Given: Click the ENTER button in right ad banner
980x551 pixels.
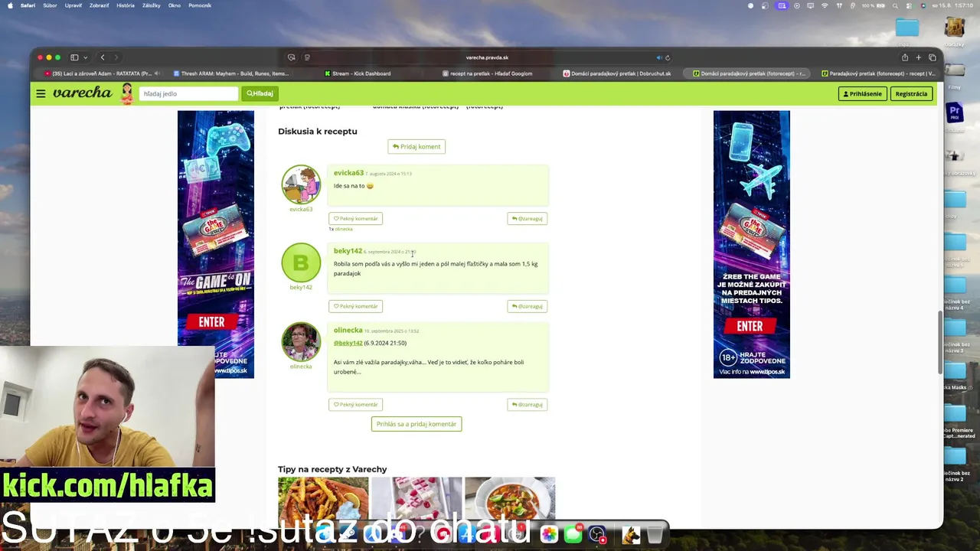Looking at the screenshot, I should (750, 326).
